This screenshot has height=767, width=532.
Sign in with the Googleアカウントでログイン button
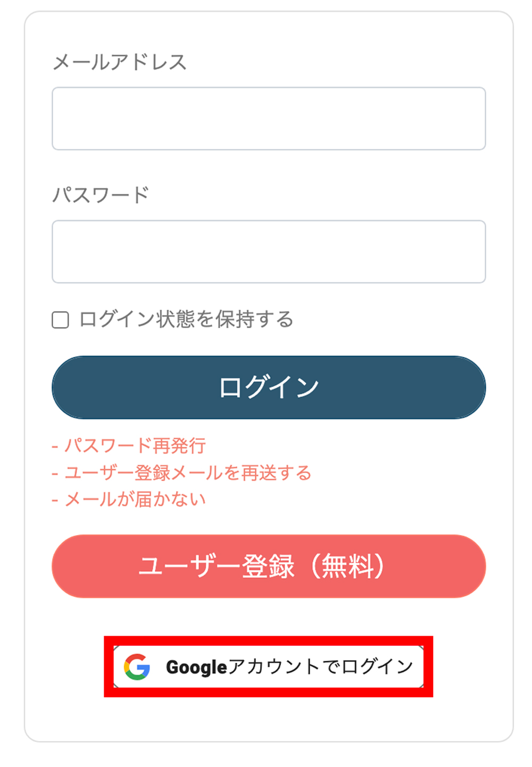coord(269,666)
